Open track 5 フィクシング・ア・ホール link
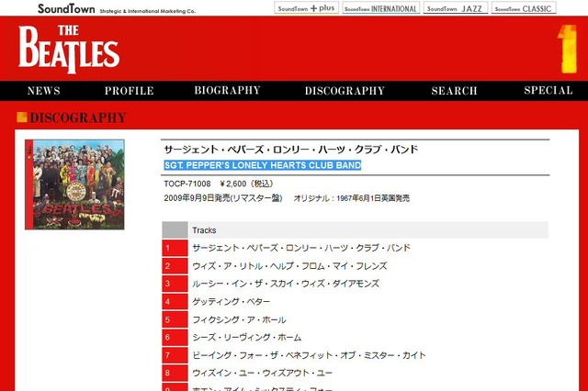588x391 pixels. point(239,319)
